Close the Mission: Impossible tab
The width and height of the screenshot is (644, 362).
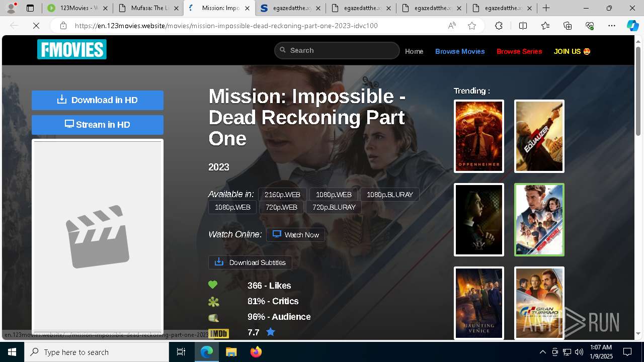pyautogui.click(x=247, y=8)
